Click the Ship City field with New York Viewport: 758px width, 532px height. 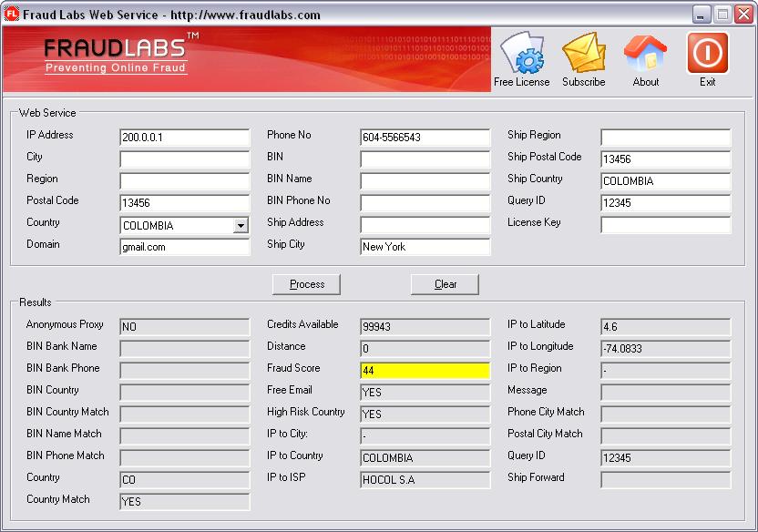[x=425, y=247]
